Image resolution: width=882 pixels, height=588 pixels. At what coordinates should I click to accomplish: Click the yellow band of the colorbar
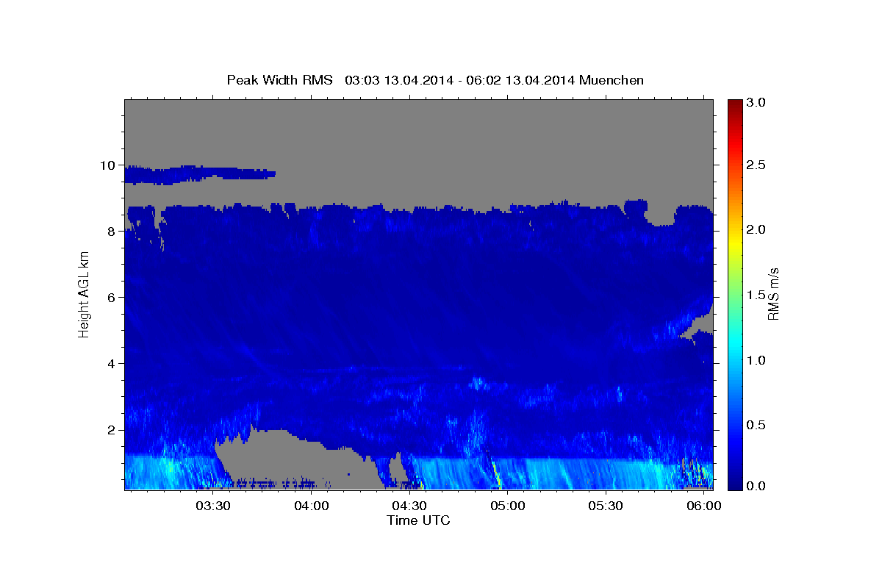[734, 241]
